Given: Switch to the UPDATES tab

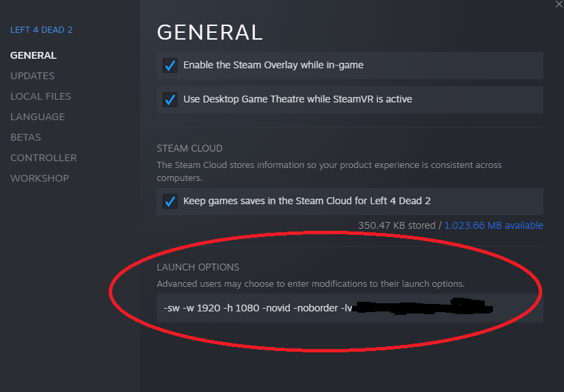Looking at the screenshot, I should pyautogui.click(x=32, y=76).
